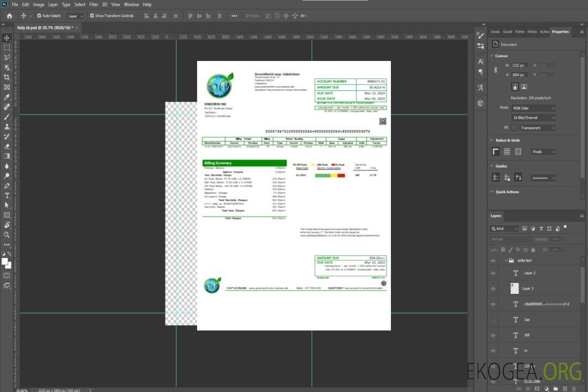This screenshot has height=392, width=588.
Task: Hide Layer 2 visibility eye
Action: (x=493, y=273)
